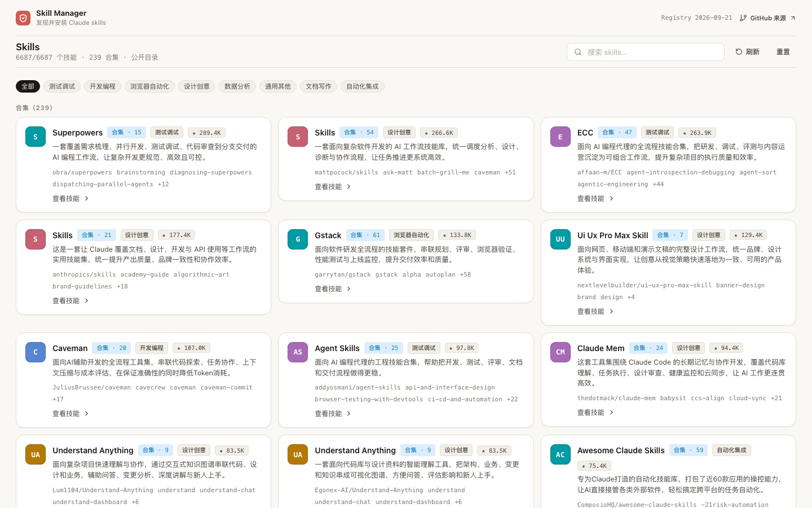Click the 263.9K star count badge
Screen dimensions: 812x508
[x=697, y=133]
